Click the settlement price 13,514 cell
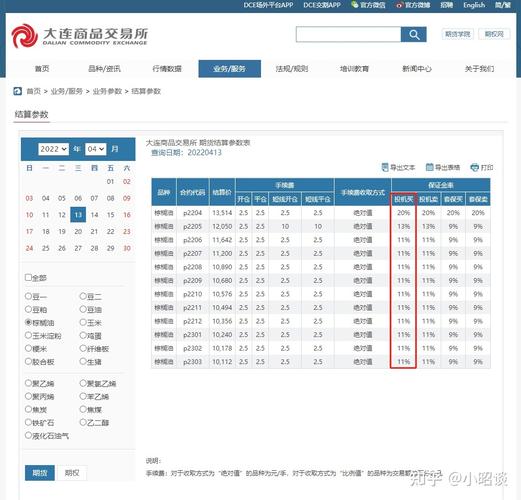This screenshot has width=521, height=500. pyautogui.click(x=222, y=213)
